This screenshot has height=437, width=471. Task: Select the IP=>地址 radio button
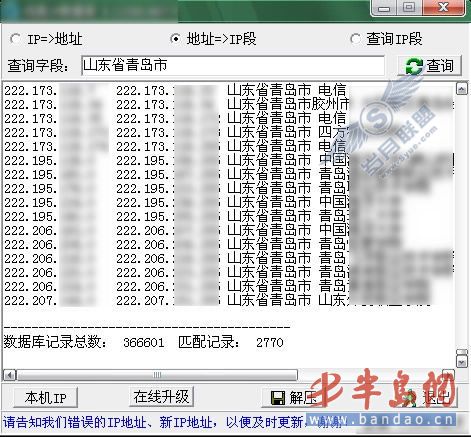point(15,39)
